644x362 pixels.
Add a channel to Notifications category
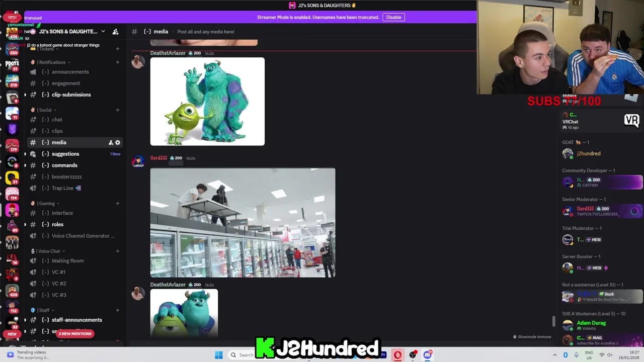pos(118,62)
